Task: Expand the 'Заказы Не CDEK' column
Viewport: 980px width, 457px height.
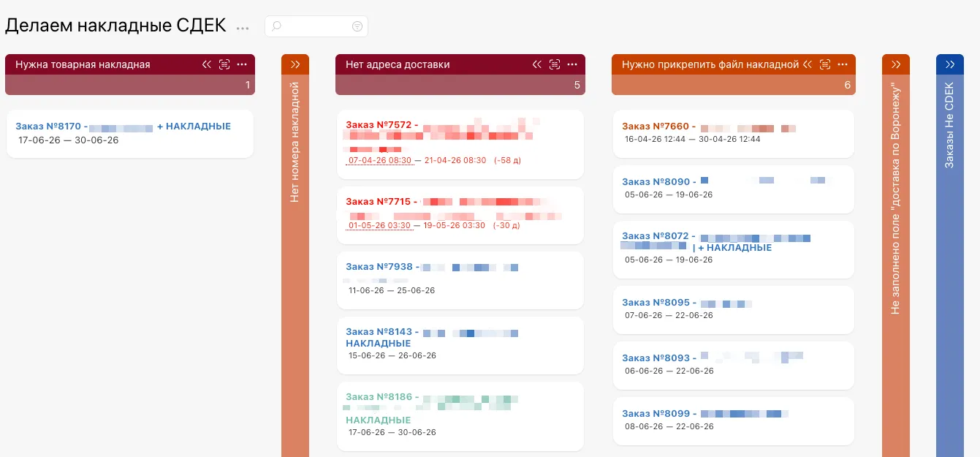Action: point(950,64)
